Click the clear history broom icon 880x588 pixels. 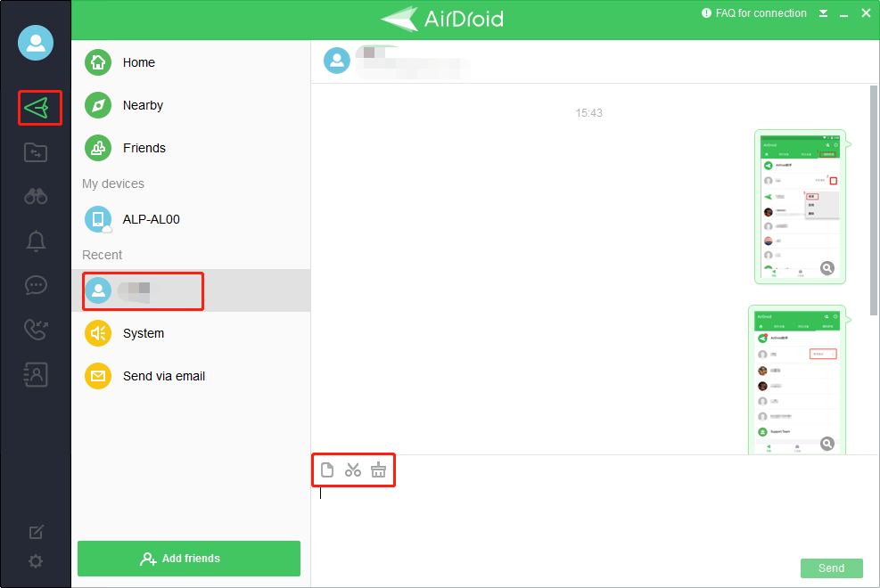click(379, 470)
